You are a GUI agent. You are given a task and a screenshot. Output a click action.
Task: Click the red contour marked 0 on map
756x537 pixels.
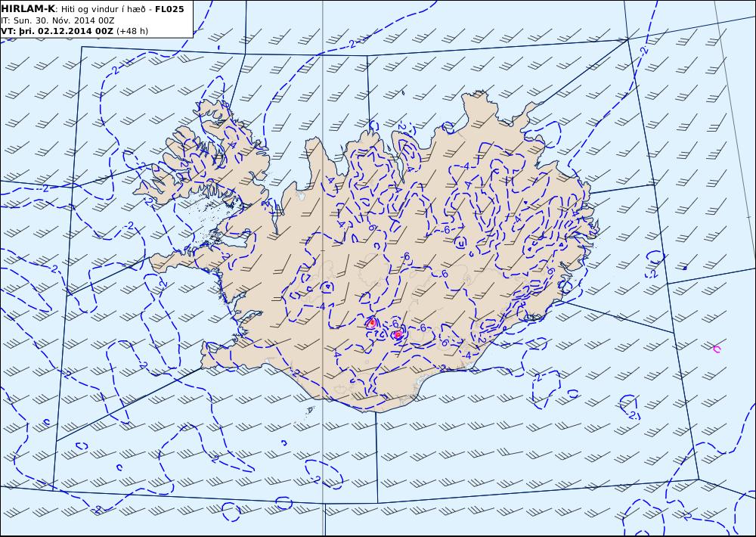tap(398, 334)
